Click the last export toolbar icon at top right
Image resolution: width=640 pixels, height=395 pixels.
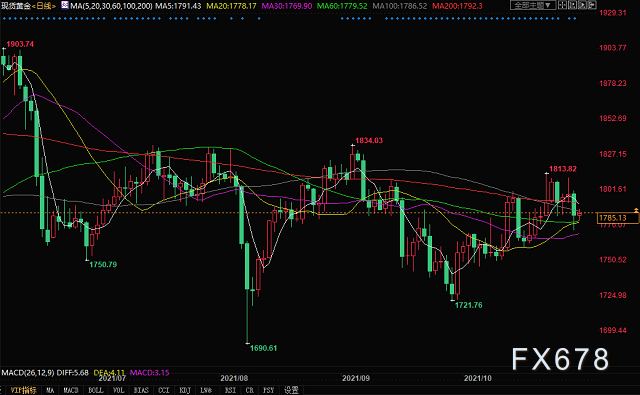click(x=592, y=5)
